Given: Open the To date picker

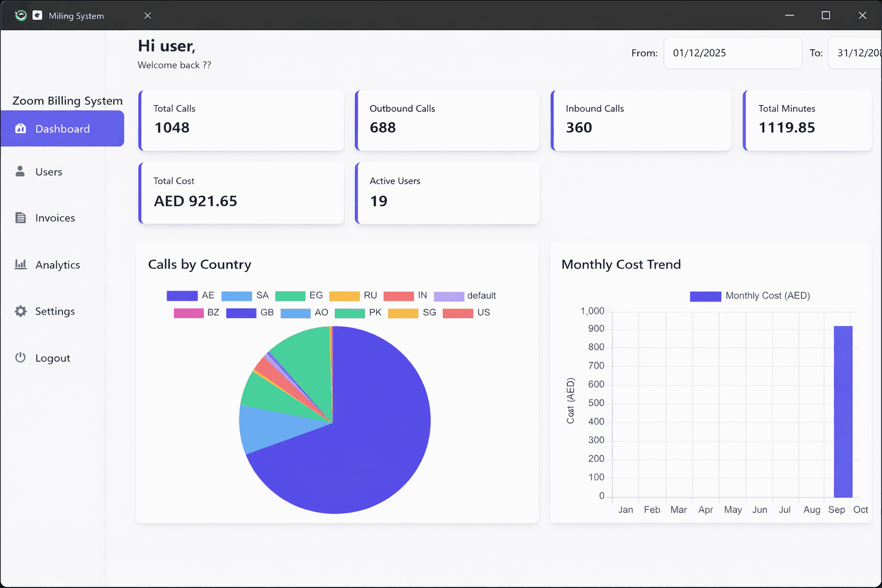Looking at the screenshot, I should (x=856, y=52).
